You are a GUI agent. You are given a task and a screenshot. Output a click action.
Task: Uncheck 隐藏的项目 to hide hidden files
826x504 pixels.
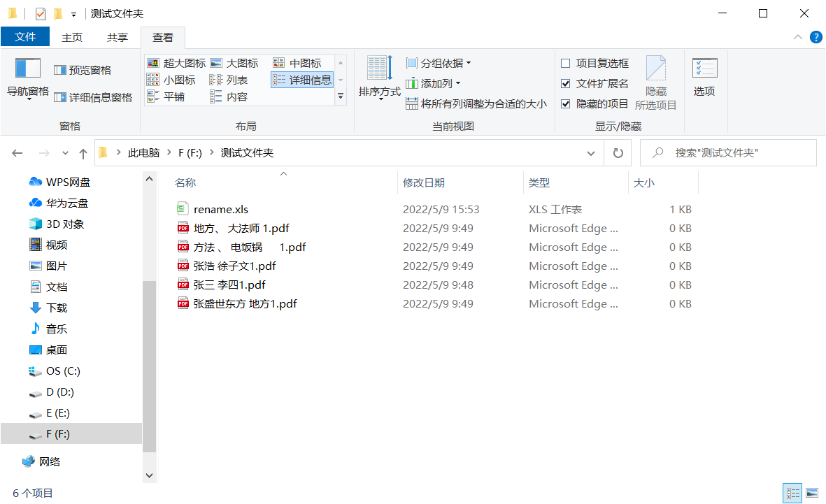coord(565,103)
